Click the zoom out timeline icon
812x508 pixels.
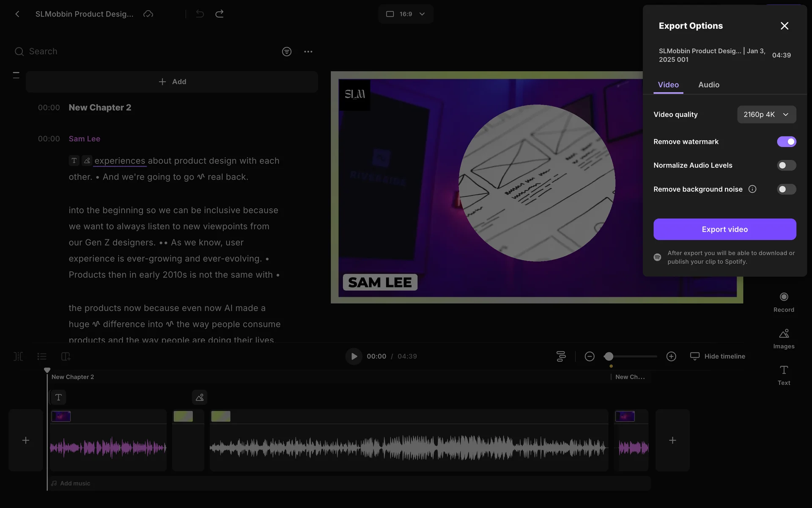pos(590,356)
